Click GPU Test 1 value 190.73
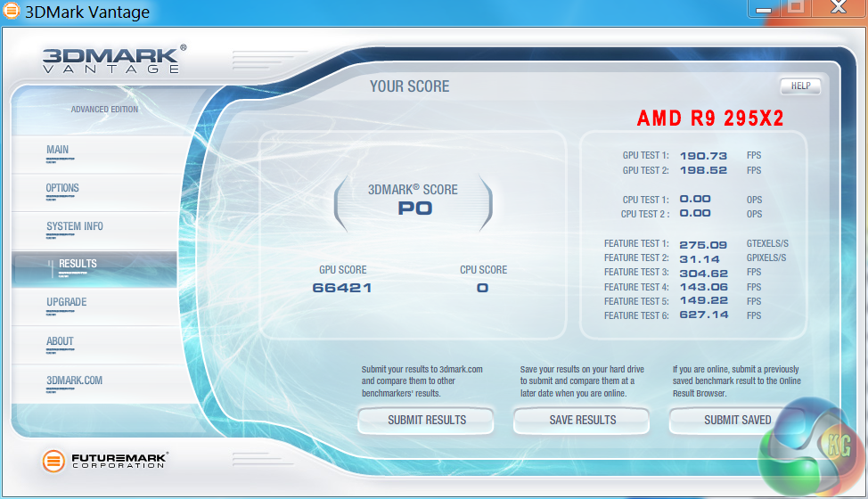Viewport: 868px width, 499px height. (703, 156)
